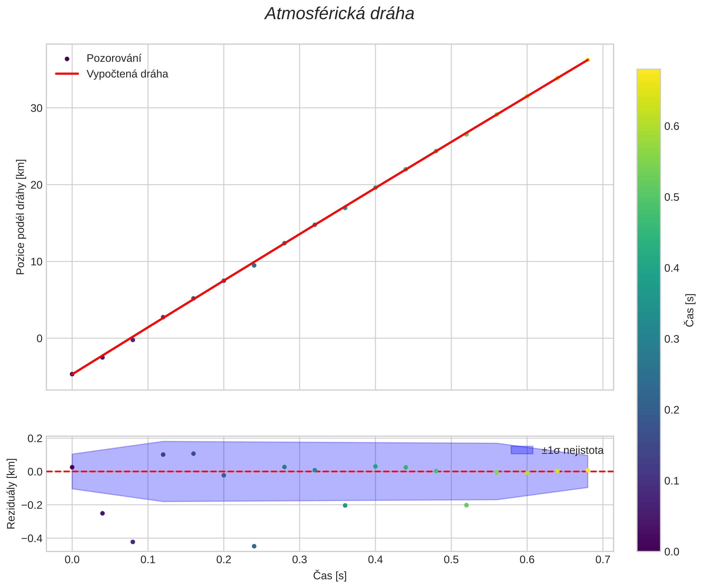Click the purple Pozorování legend marker
Screen dimensions: 702x588
(67, 59)
